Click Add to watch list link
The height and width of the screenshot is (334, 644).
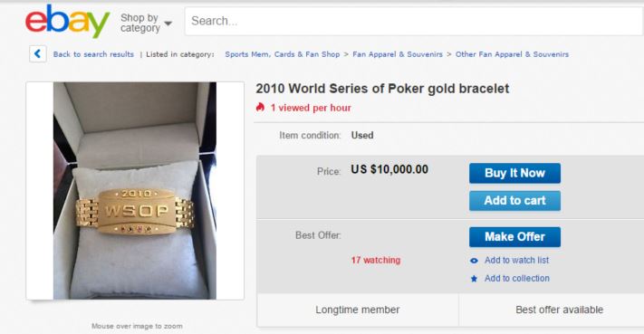[x=516, y=260]
